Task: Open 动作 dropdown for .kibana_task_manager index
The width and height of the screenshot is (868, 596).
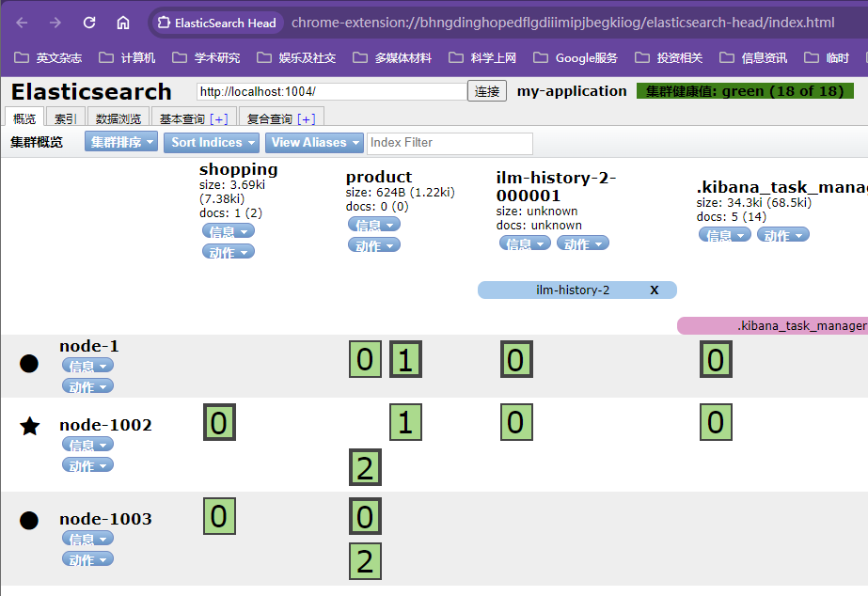Action: (x=783, y=235)
